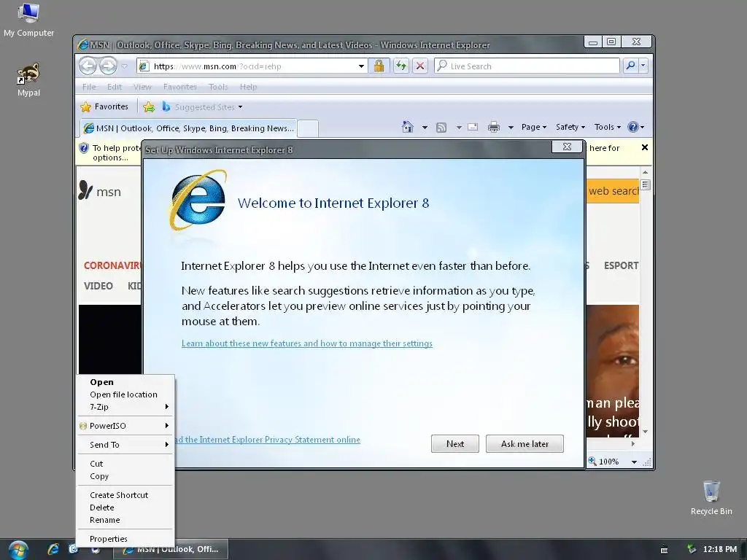Click the security lock icon by address bar

tap(379, 66)
